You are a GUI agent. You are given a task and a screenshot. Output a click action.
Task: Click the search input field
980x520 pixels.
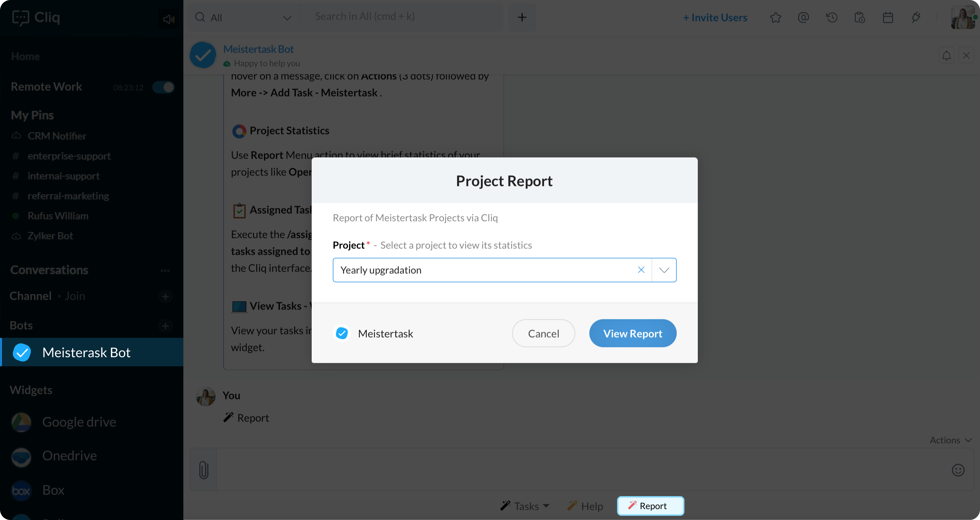click(x=402, y=17)
